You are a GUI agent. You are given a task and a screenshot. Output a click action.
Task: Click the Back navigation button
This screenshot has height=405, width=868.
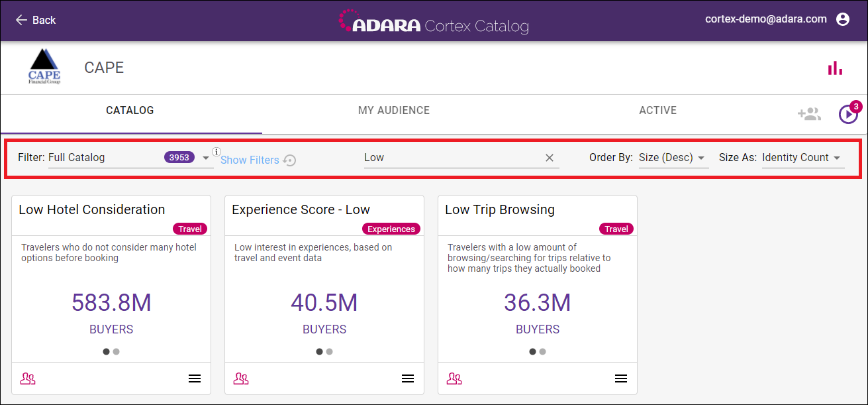pyautogui.click(x=36, y=20)
